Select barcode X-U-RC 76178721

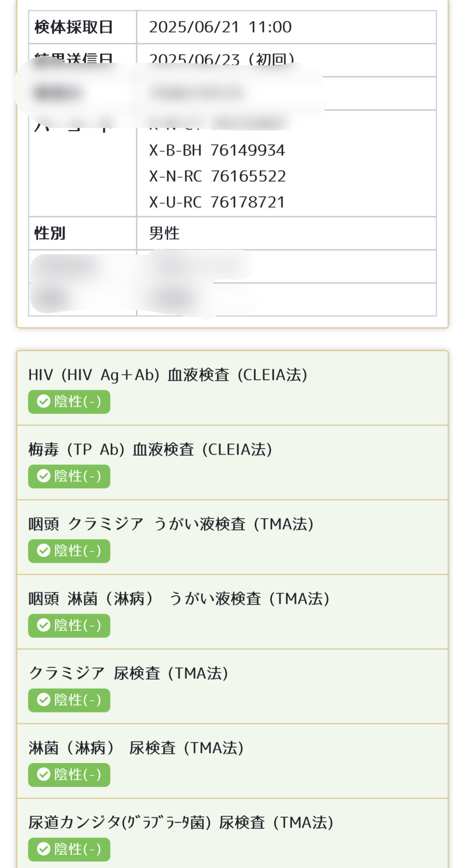[217, 202]
